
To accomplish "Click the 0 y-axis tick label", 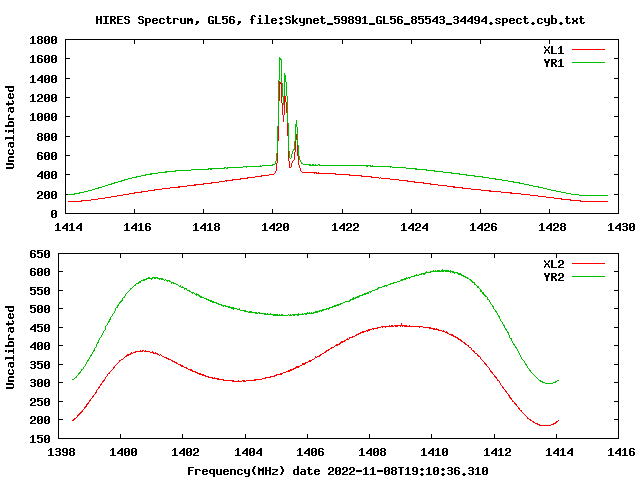I will (54, 214).
